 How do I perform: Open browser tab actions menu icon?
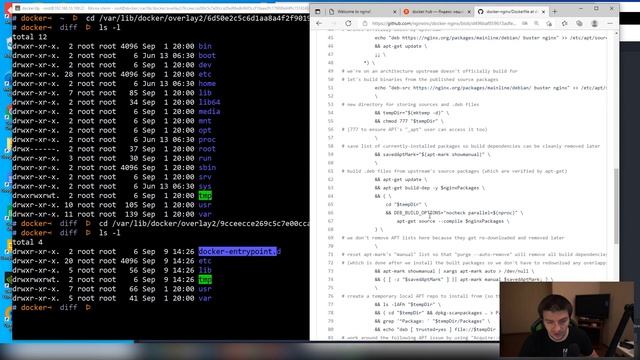click(x=318, y=12)
